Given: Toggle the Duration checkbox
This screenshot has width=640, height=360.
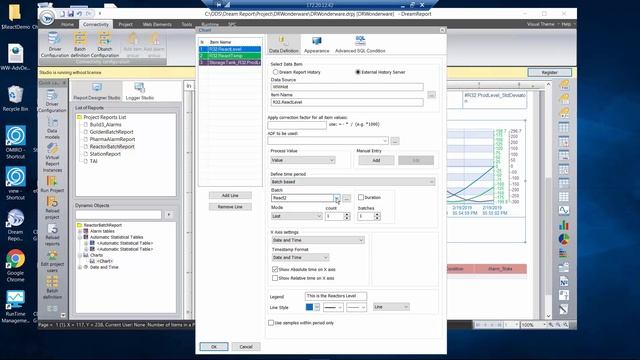Looking at the screenshot, I should (x=361, y=197).
